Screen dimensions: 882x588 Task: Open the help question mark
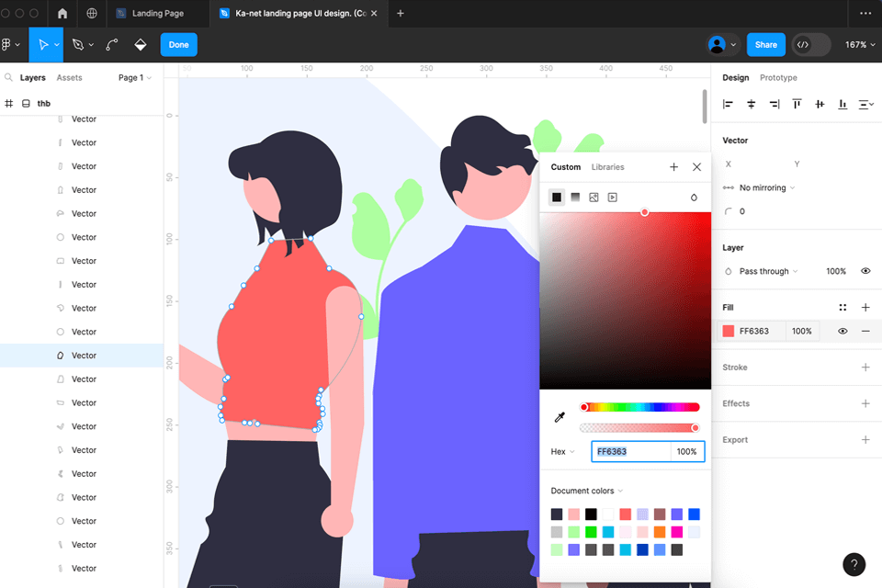pyautogui.click(x=854, y=564)
